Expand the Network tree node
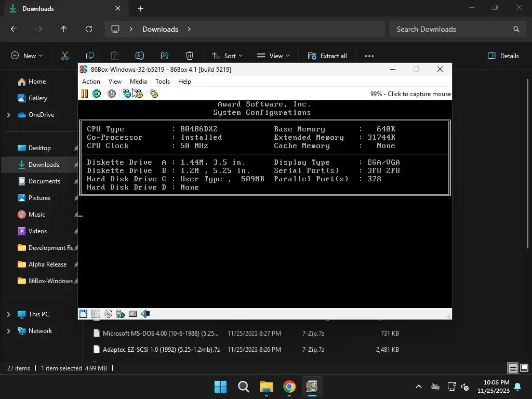Screen dimensions: 532x399 8,331
